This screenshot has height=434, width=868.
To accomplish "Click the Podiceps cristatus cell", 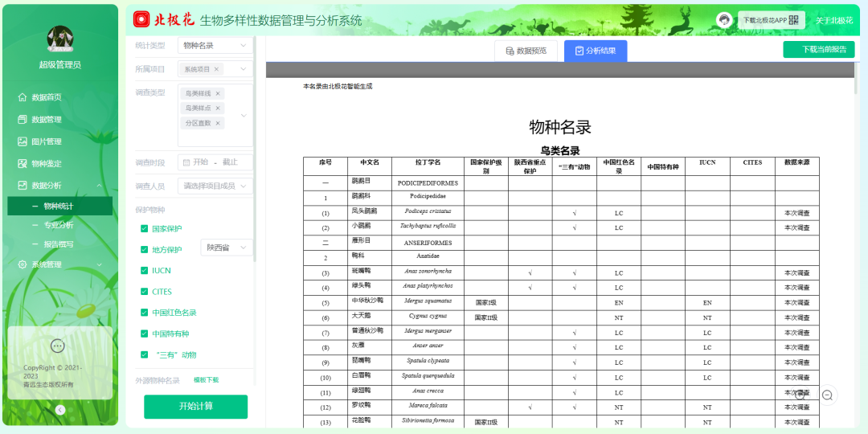I will 428,212.
